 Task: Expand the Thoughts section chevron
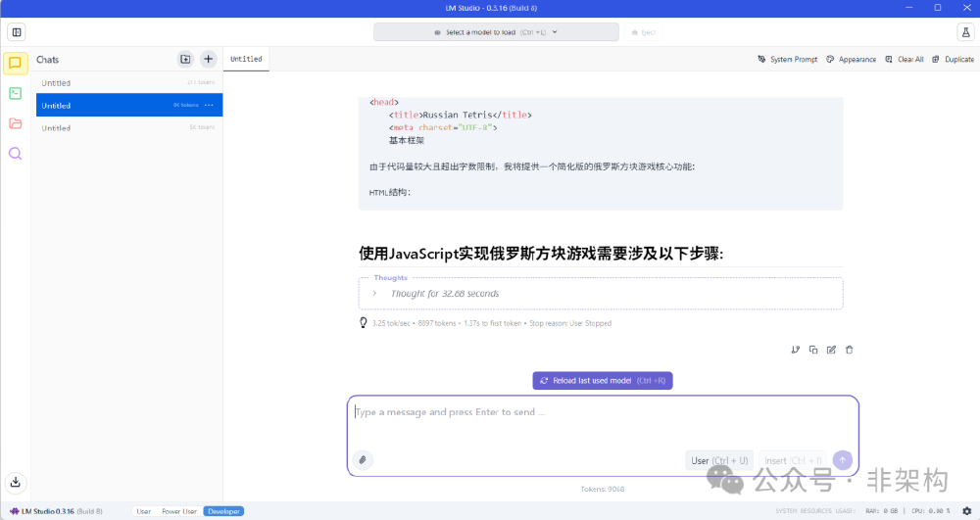click(373, 294)
